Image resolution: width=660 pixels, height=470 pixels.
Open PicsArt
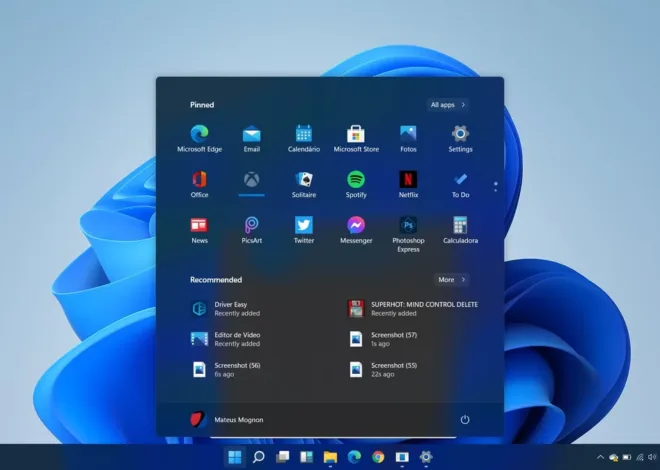coord(251,230)
